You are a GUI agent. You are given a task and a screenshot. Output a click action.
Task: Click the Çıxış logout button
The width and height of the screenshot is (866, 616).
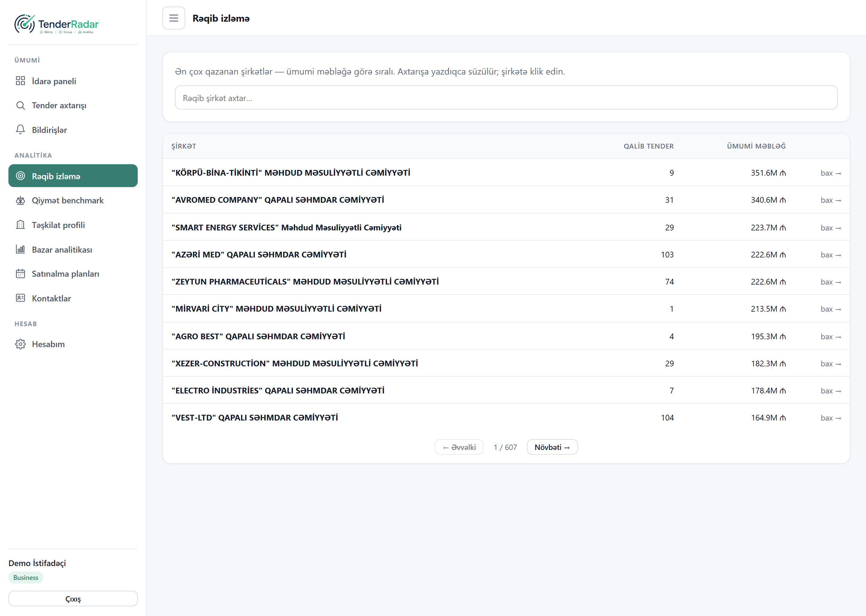[73, 599]
